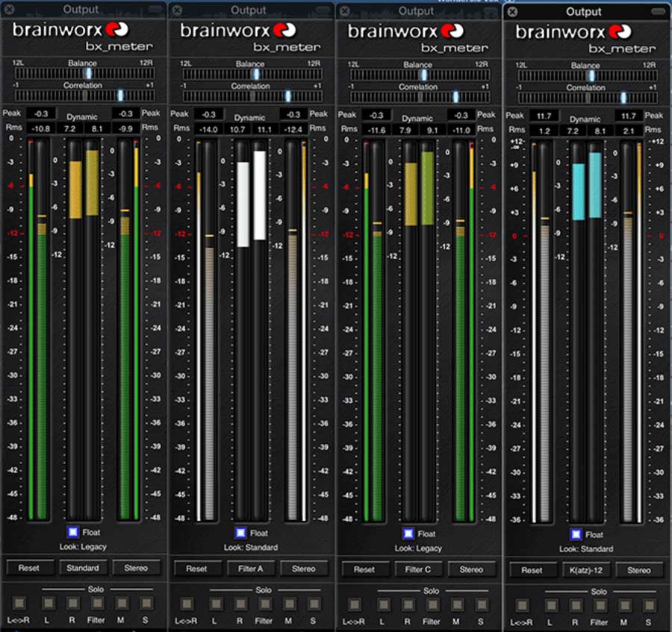Click the Correlation meter in the Filter A window
This screenshot has width=672, height=632.
coord(252,96)
